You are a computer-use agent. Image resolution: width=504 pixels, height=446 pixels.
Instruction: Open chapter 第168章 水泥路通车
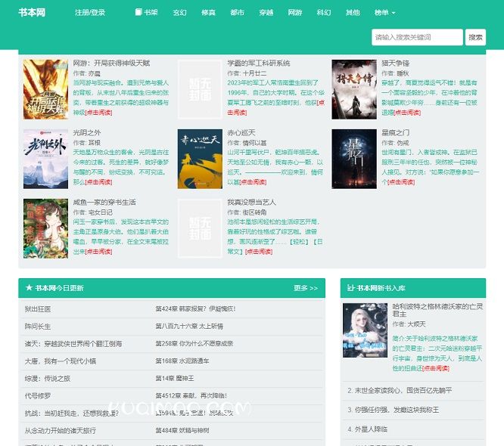click(182, 361)
